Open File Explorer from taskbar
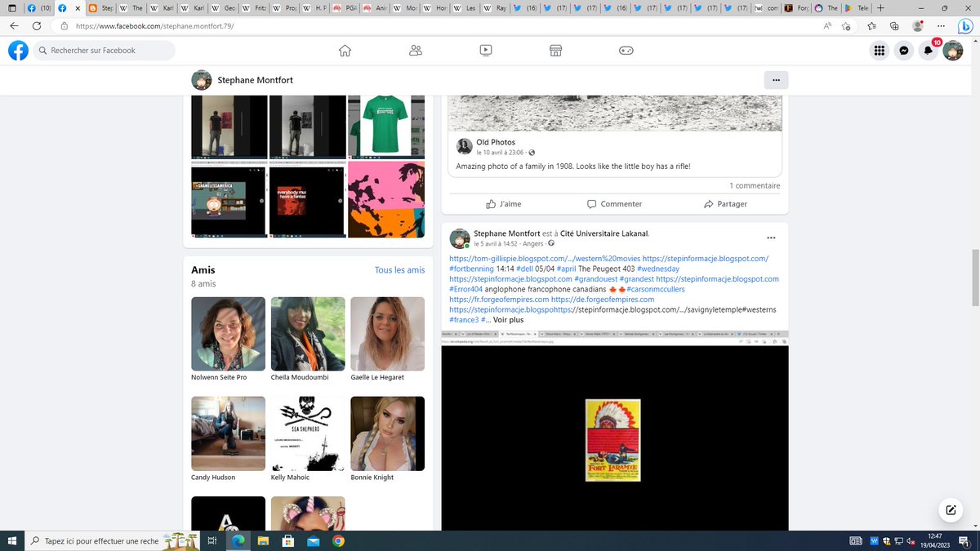 point(263,540)
